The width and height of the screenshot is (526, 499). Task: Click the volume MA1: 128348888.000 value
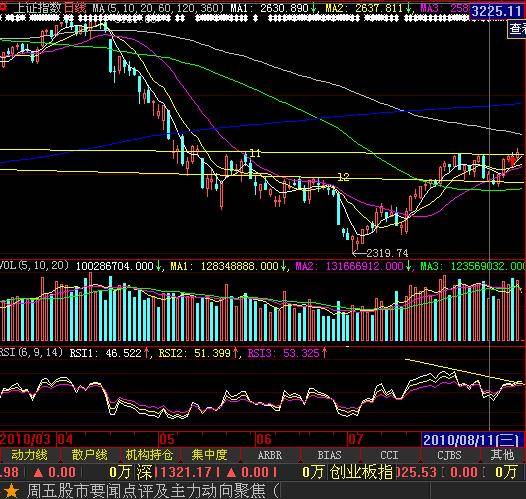pyautogui.click(x=224, y=266)
